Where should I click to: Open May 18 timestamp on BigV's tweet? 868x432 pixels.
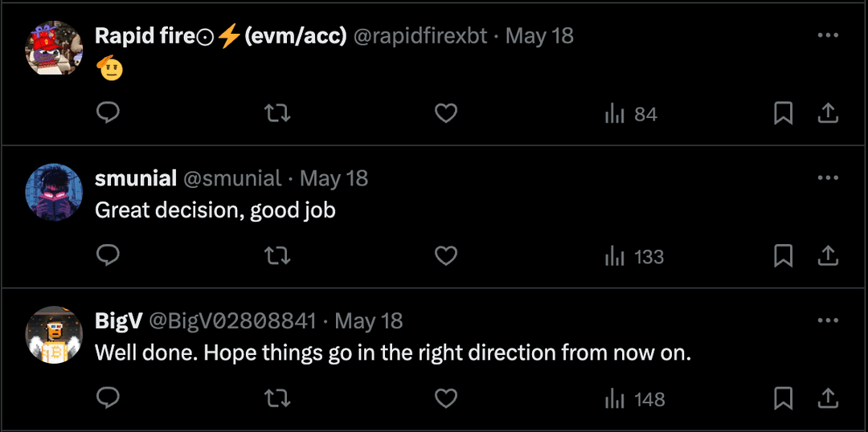368,321
